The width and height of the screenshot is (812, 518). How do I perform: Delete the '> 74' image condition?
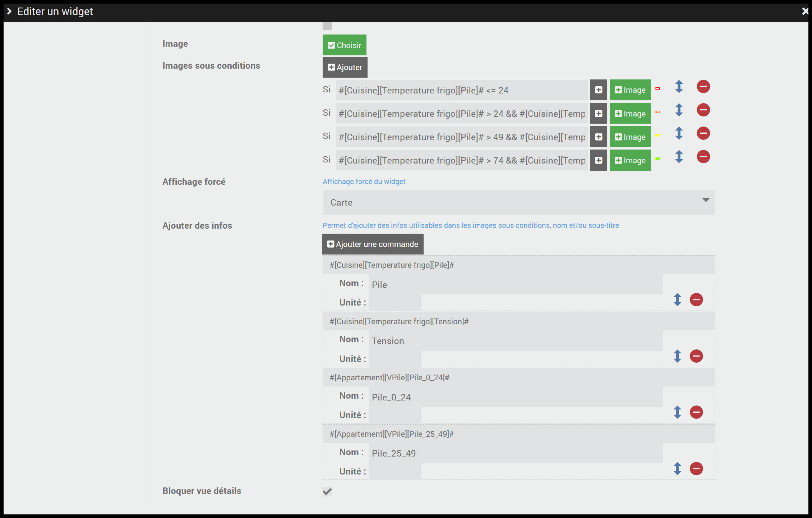coord(703,157)
